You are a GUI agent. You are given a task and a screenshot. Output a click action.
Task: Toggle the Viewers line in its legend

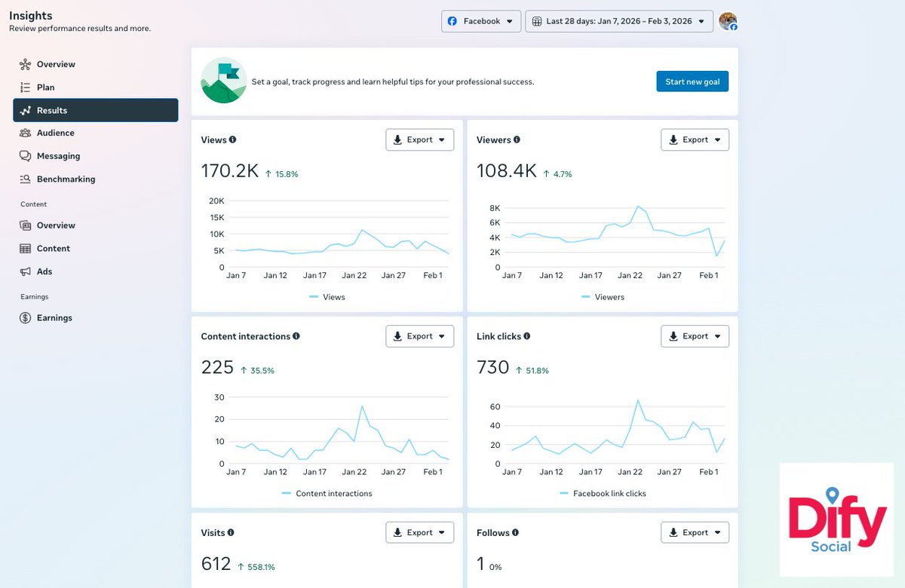click(x=603, y=297)
